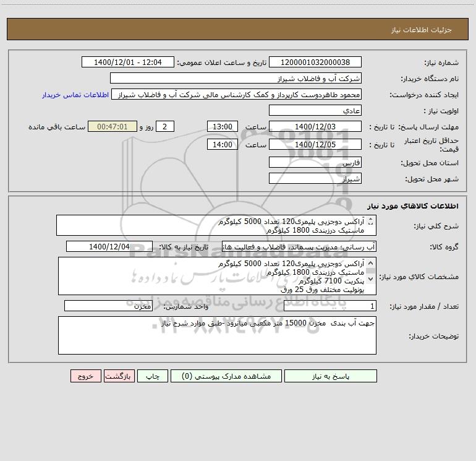Click the خروج exit button
The width and height of the screenshot is (476, 461).
(85, 376)
